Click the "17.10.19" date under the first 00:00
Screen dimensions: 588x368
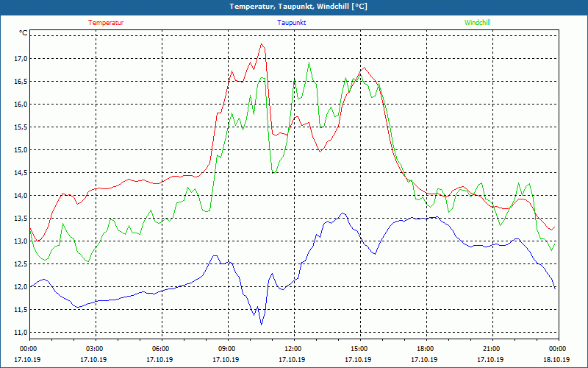[x=27, y=360]
